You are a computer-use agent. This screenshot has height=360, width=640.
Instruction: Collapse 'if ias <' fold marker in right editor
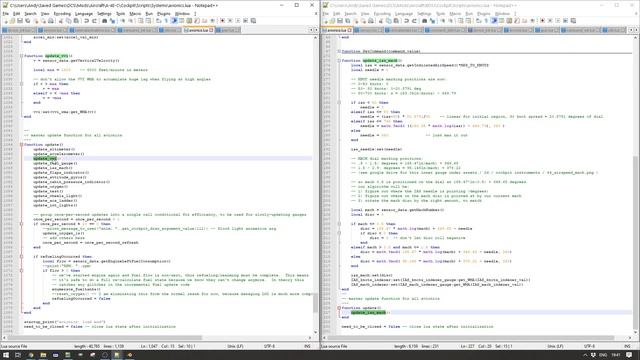[x=339, y=102]
